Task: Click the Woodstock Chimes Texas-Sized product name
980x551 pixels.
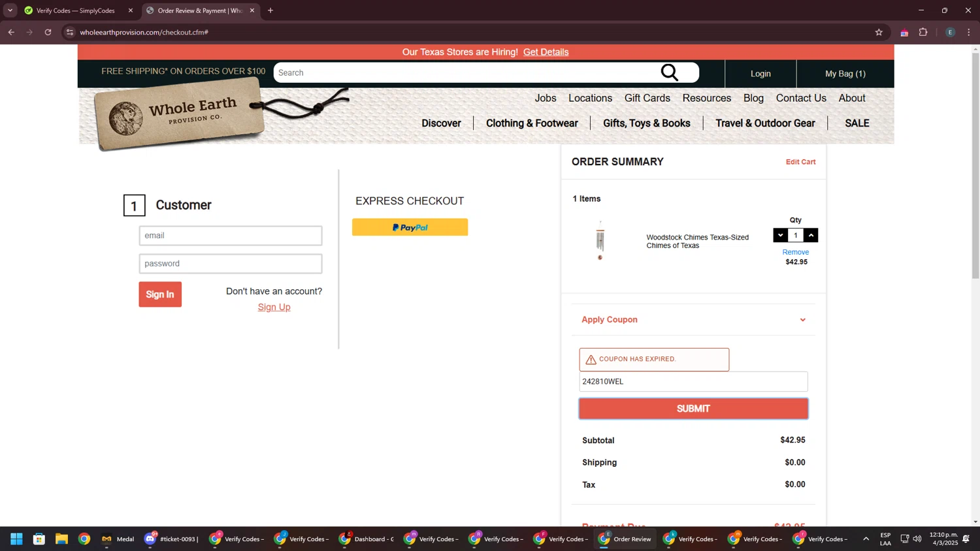Action: click(x=697, y=242)
